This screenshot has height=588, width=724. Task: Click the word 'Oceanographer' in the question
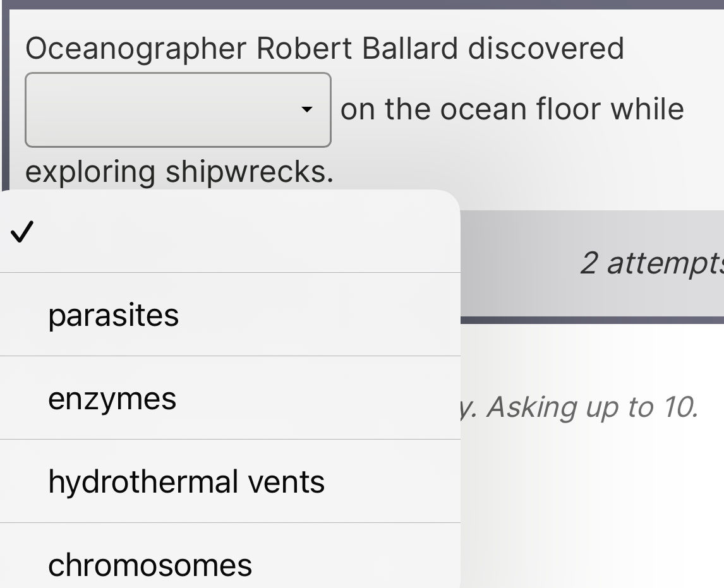coord(135,49)
